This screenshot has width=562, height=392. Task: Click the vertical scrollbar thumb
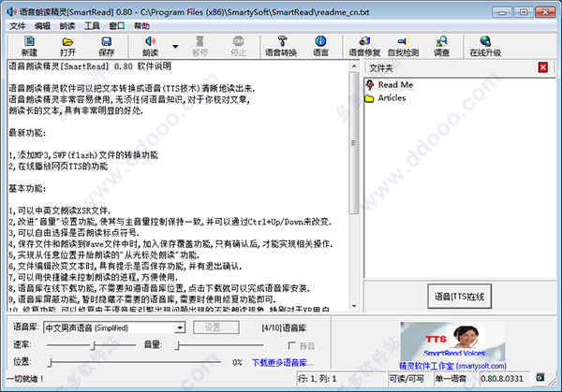click(x=354, y=142)
